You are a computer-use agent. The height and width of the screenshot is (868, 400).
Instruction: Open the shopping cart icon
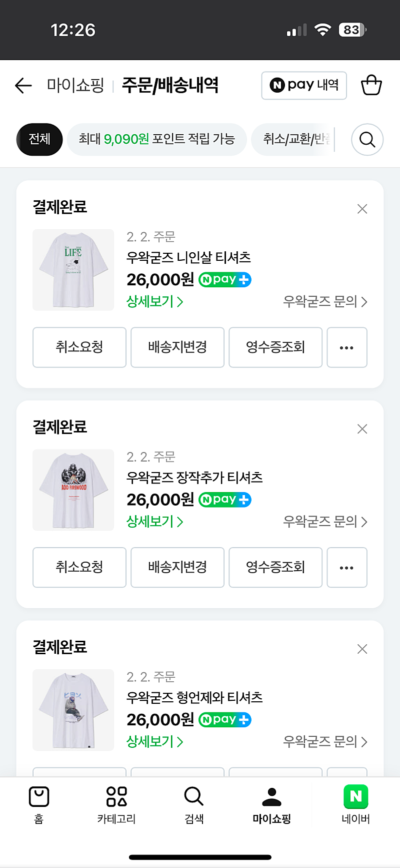[x=371, y=85]
